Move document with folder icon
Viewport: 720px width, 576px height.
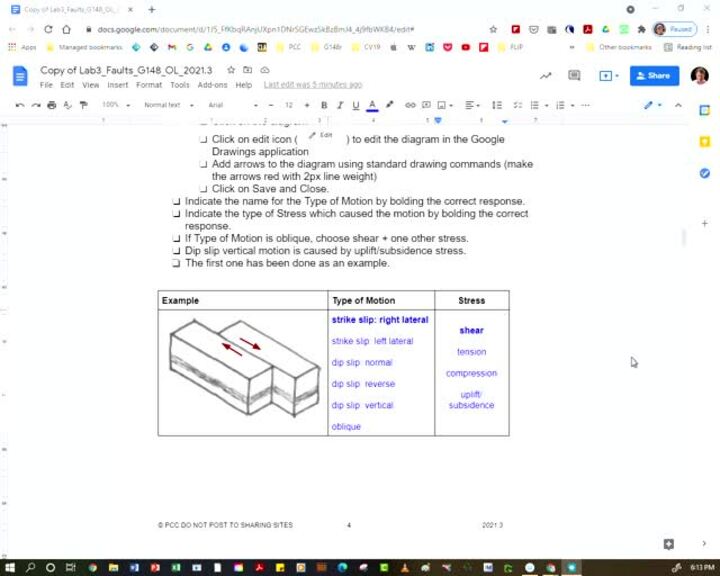click(x=248, y=70)
